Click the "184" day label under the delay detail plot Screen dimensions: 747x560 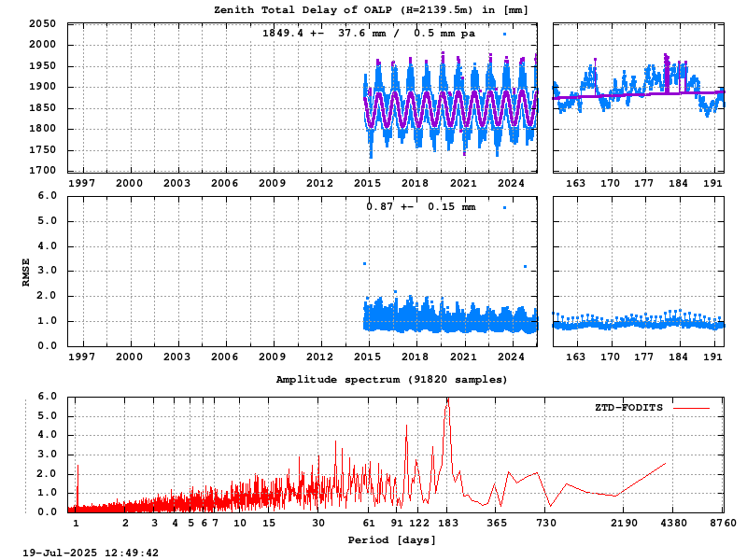pos(679,183)
